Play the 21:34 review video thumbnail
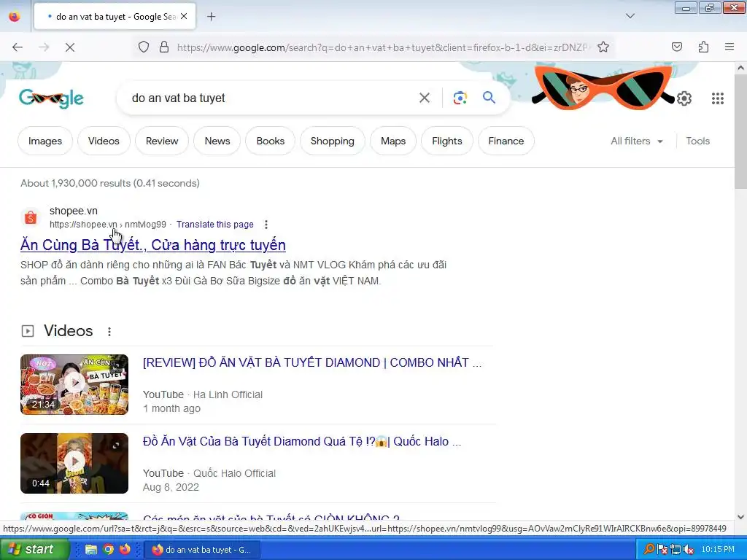Image resolution: width=747 pixels, height=560 pixels. tap(74, 384)
